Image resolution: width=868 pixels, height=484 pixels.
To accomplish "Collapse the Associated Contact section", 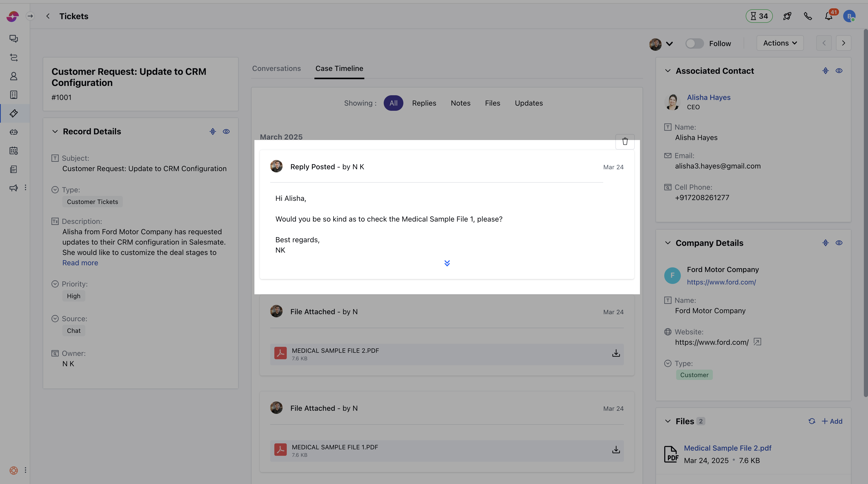I will tap(668, 71).
